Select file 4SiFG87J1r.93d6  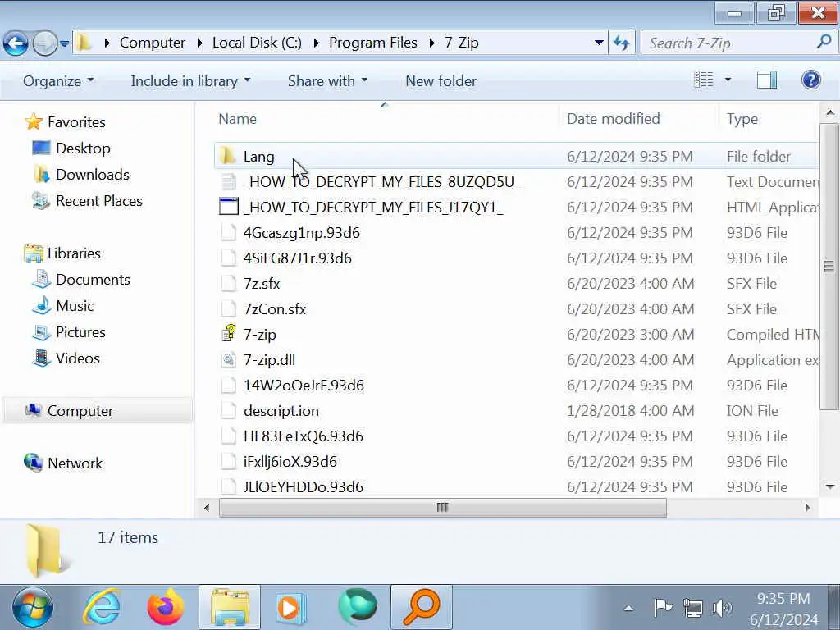pyautogui.click(x=297, y=258)
